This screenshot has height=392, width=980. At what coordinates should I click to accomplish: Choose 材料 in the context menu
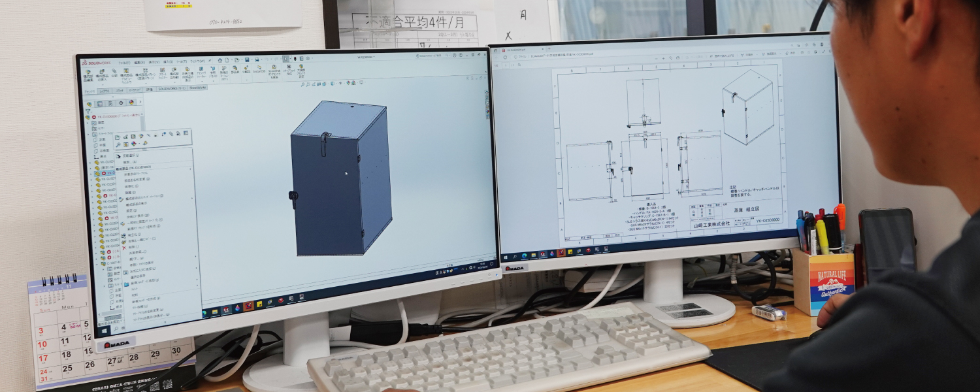(x=135, y=295)
